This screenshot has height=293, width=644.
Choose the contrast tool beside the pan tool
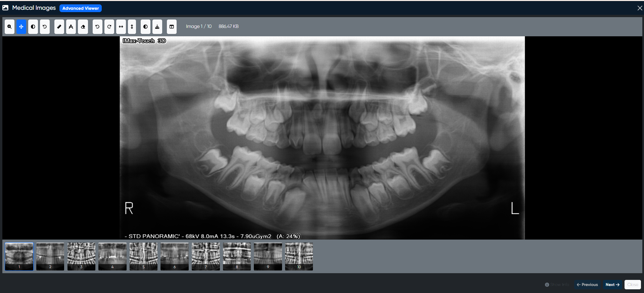[33, 27]
